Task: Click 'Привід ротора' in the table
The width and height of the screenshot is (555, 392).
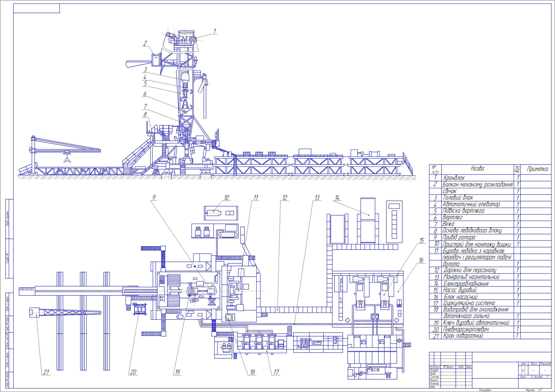Action: pyautogui.click(x=459, y=237)
